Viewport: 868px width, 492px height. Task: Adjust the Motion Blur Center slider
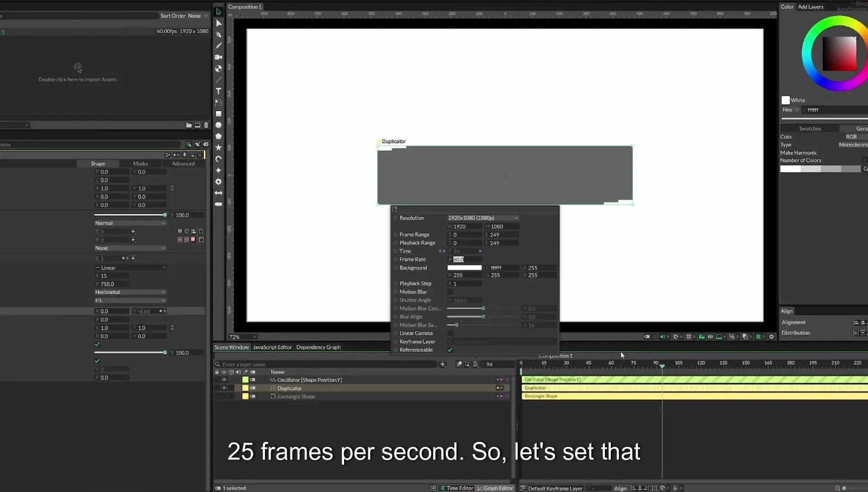(483, 309)
